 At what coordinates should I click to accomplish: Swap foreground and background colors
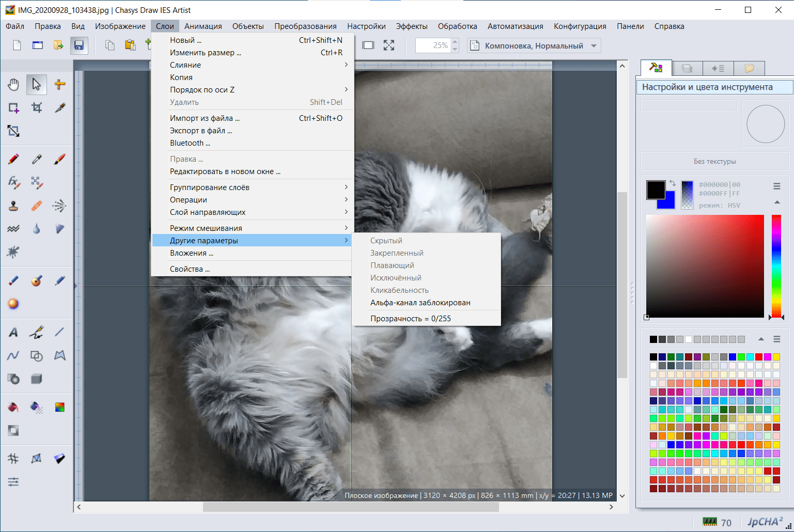pyautogui.click(x=672, y=183)
